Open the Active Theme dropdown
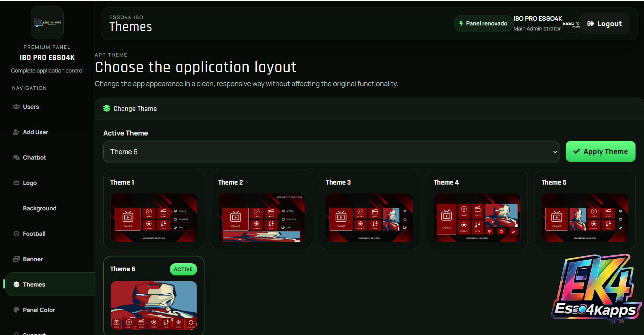 (x=331, y=152)
